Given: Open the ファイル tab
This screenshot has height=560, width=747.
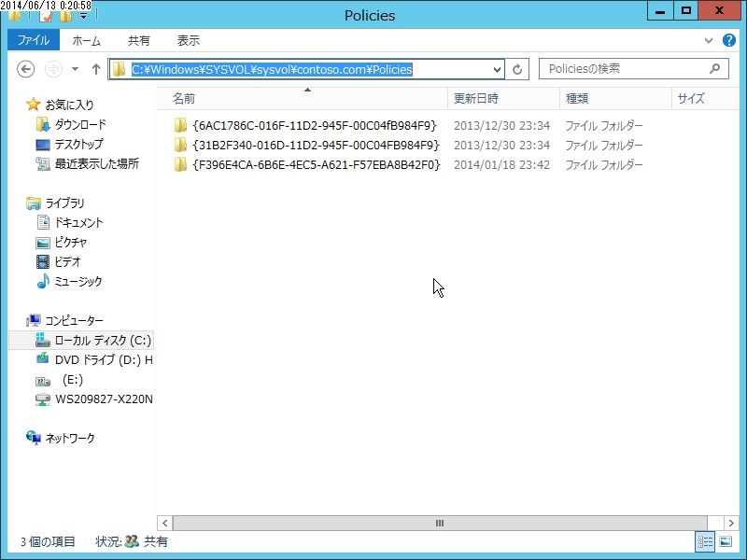Looking at the screenshot, I should [34, 40].
